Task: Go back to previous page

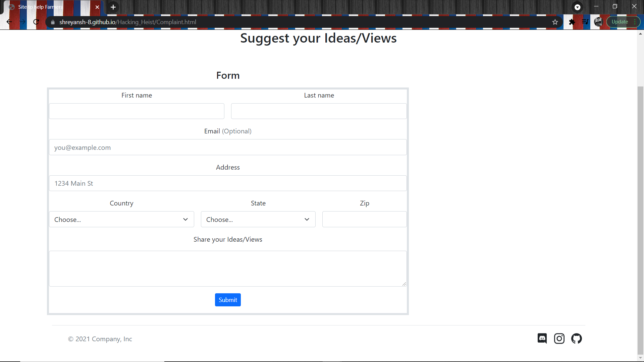Action: tap(9, 22)
